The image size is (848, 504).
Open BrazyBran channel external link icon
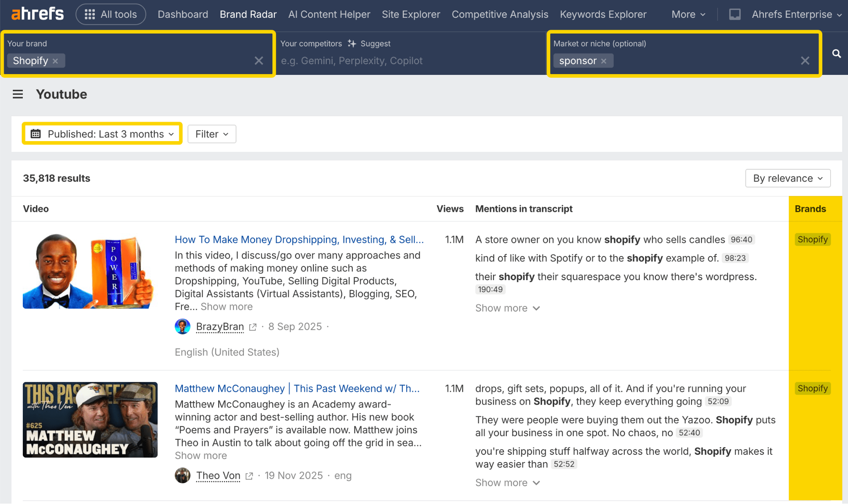click(253, 327)
